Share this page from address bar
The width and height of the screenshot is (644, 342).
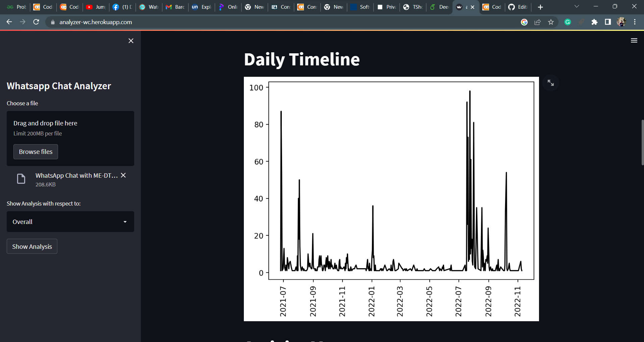coord(537,22)
